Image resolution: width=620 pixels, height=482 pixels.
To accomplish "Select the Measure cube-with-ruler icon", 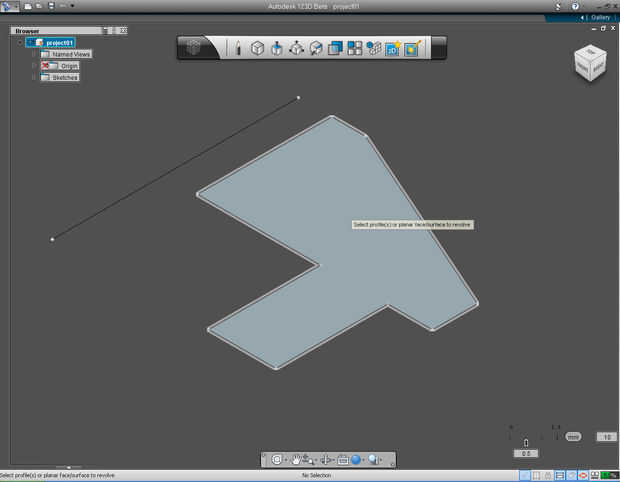I will pos(316,48).
